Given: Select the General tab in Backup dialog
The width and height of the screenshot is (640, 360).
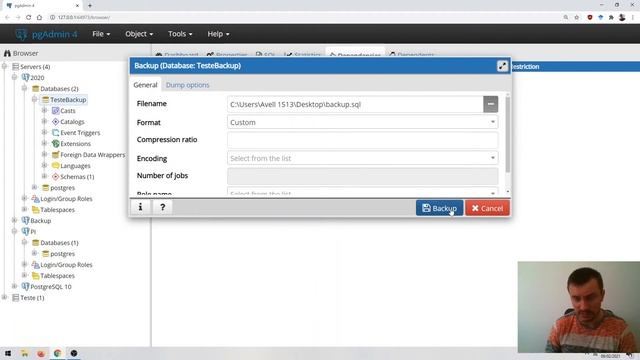Looking at the screenshot, I should [x=145, y=85].
